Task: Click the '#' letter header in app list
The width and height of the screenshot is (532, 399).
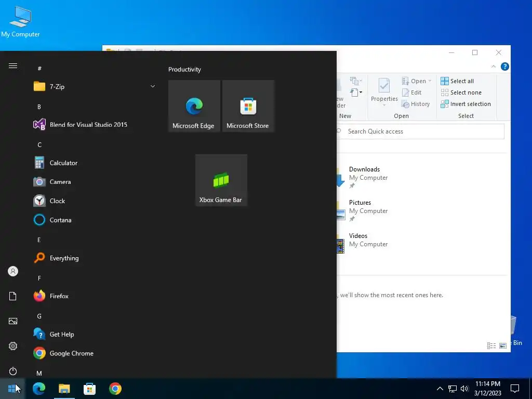Action: pyautogui.click(x=39, y=69)
